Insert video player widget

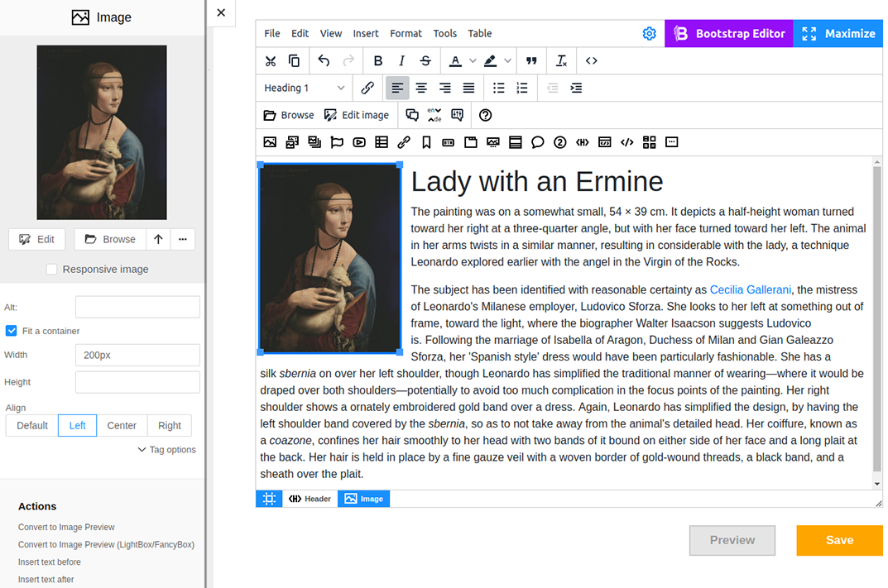(359, 142)
